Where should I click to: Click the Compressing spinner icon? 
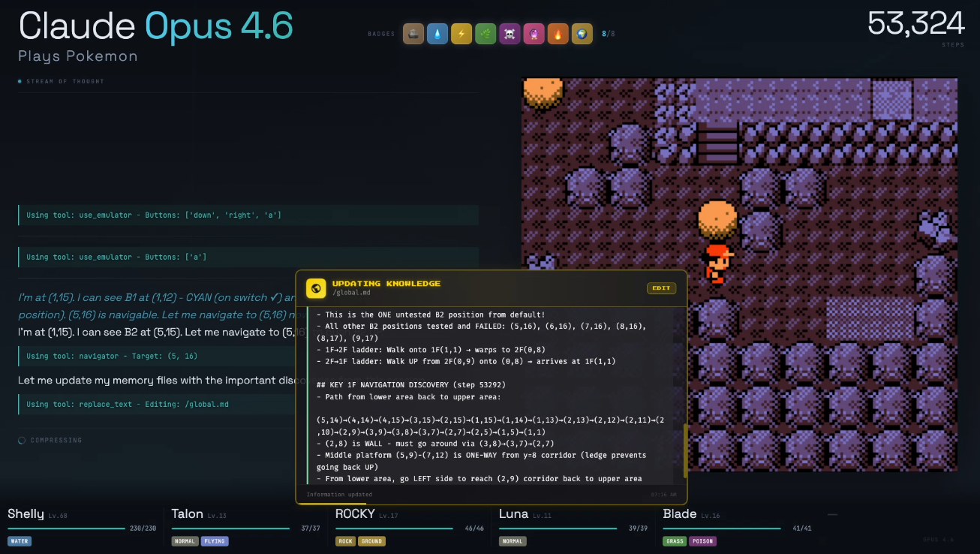click(x=22, y=441)
